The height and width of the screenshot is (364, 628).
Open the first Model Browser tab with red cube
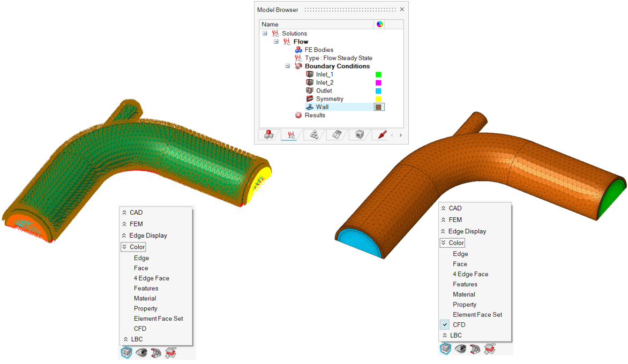269,135
